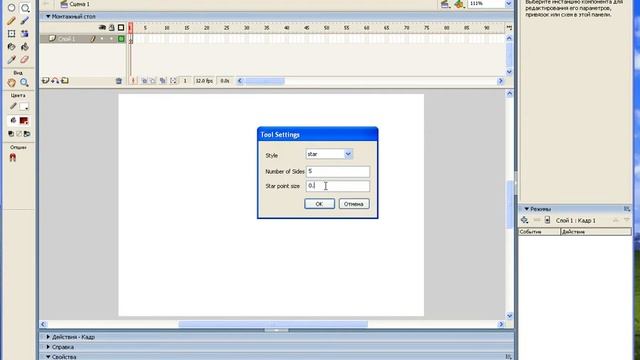Click the No Color button
This screenshot has width=640, height=360.
click(x=19, y=134)
